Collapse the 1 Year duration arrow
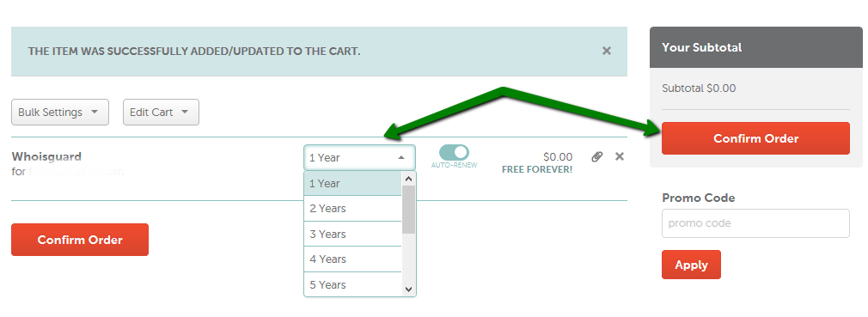 401,158
